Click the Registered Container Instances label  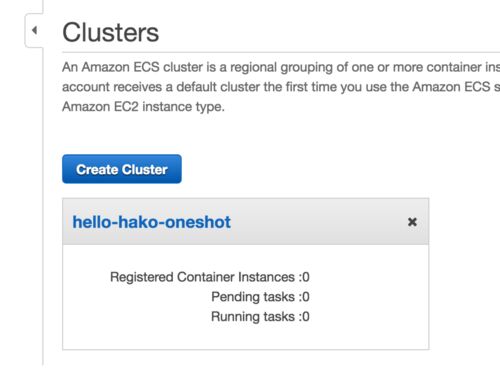pyautogui.click(x=202, y=277)
